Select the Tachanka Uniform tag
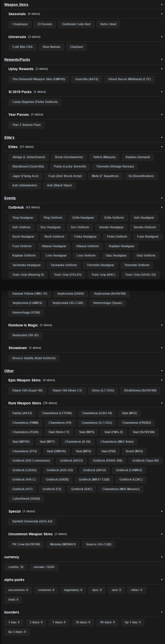The width and height of the screenshot is (165, 644). 64,265
